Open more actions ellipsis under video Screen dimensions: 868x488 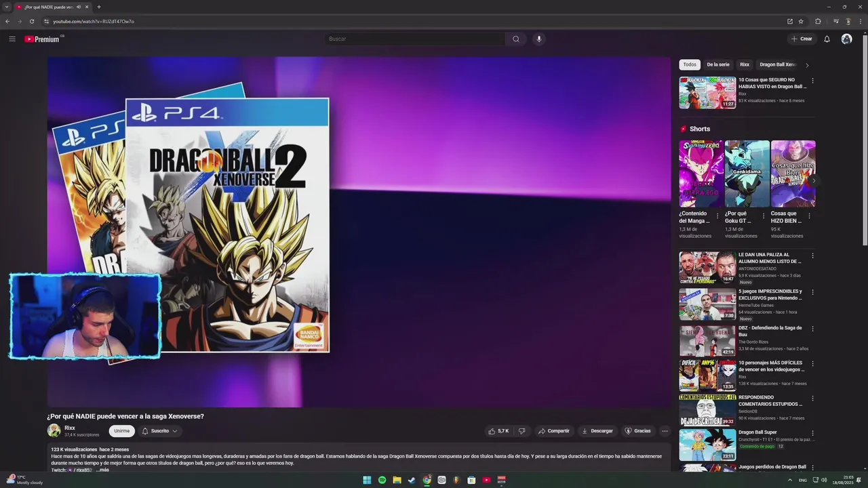coord(665,431)
